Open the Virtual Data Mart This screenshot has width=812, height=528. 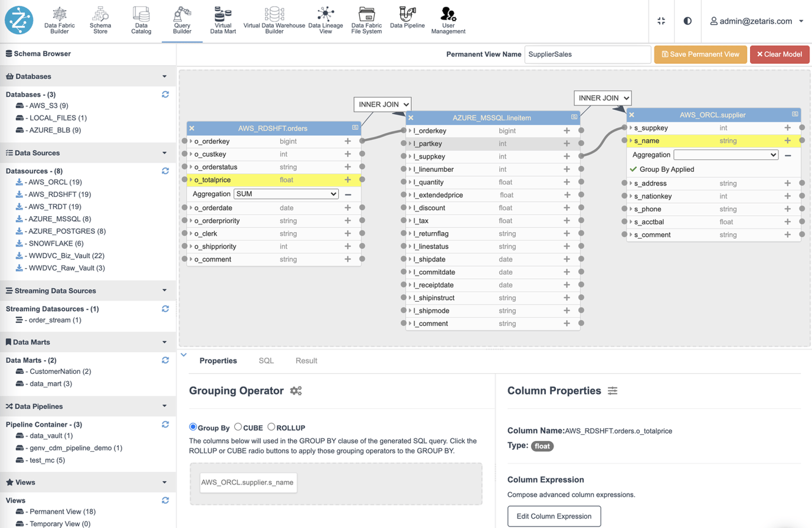pos(222,21)
